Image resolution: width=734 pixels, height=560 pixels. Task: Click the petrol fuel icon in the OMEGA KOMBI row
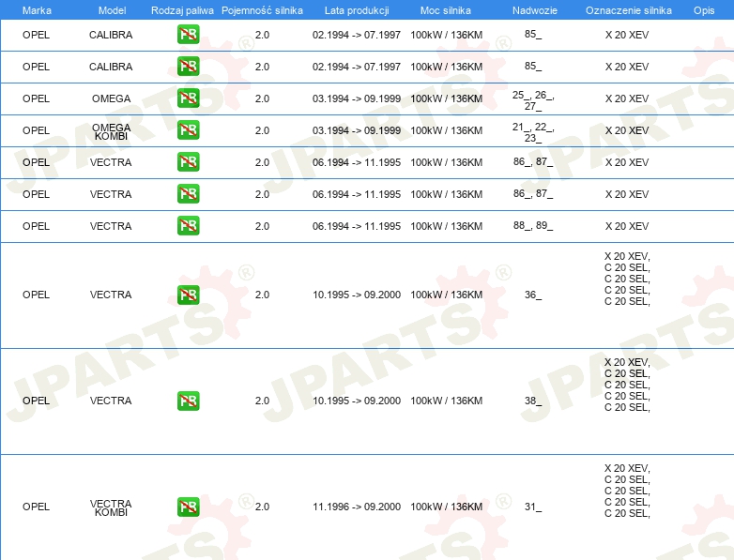[x=188, y=130]
